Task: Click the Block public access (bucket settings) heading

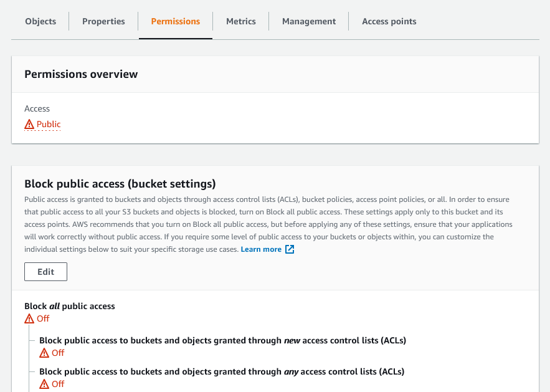Action: click(120, 184)
